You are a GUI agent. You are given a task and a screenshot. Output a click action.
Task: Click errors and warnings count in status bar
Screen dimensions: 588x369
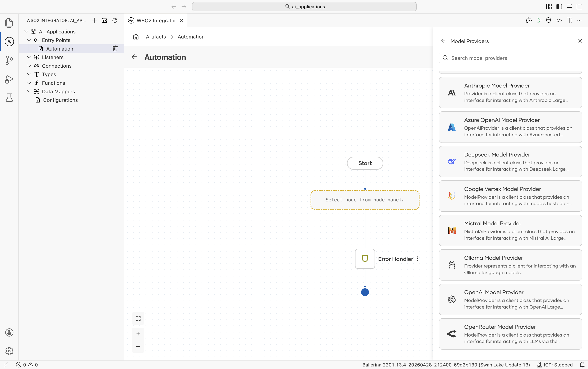pyautogui.click(x=27, y=365)
